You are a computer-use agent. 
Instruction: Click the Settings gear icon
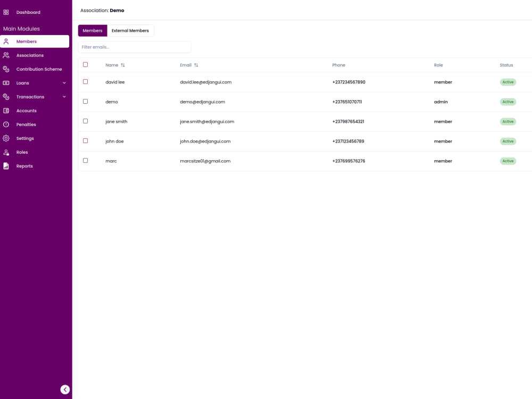tap(6, 138)
